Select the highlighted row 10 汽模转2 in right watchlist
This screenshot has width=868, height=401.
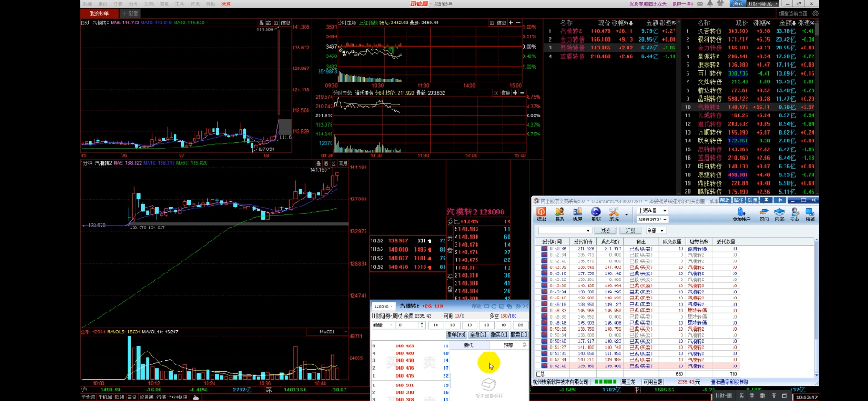click(x=748, y=107)
